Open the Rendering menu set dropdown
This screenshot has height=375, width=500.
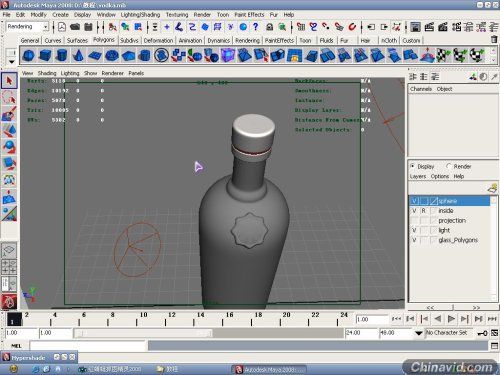point(27,26)
